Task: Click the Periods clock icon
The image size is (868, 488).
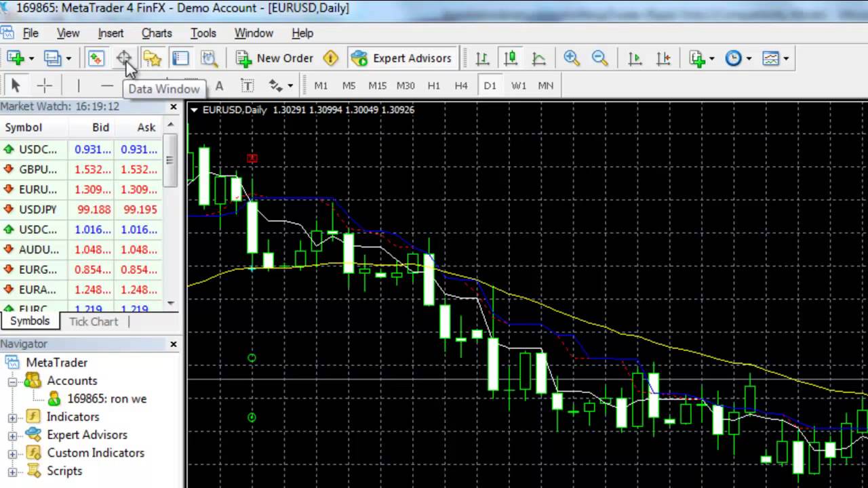Action: point(733,58)
